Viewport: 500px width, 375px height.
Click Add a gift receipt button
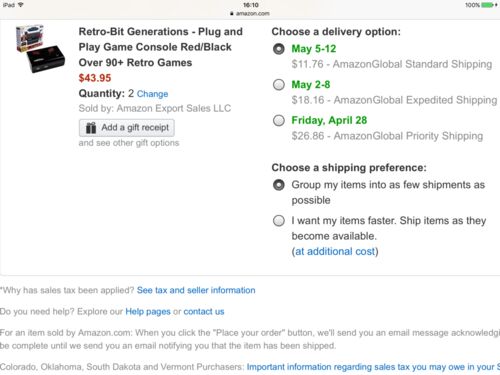click(x=127, y=128)
